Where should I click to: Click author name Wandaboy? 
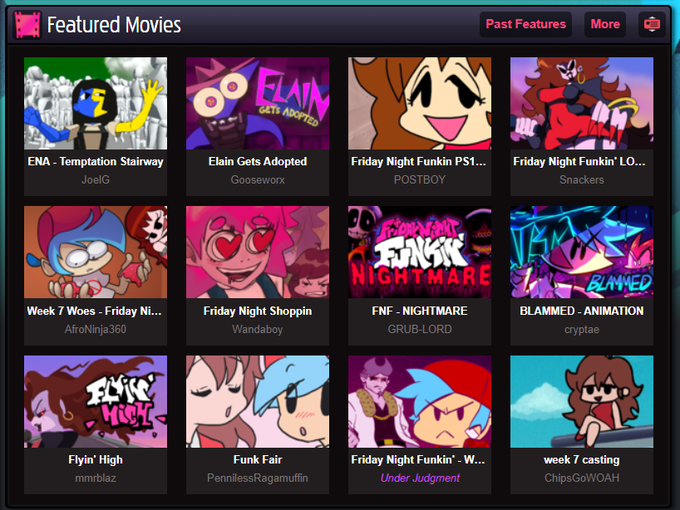258,329
